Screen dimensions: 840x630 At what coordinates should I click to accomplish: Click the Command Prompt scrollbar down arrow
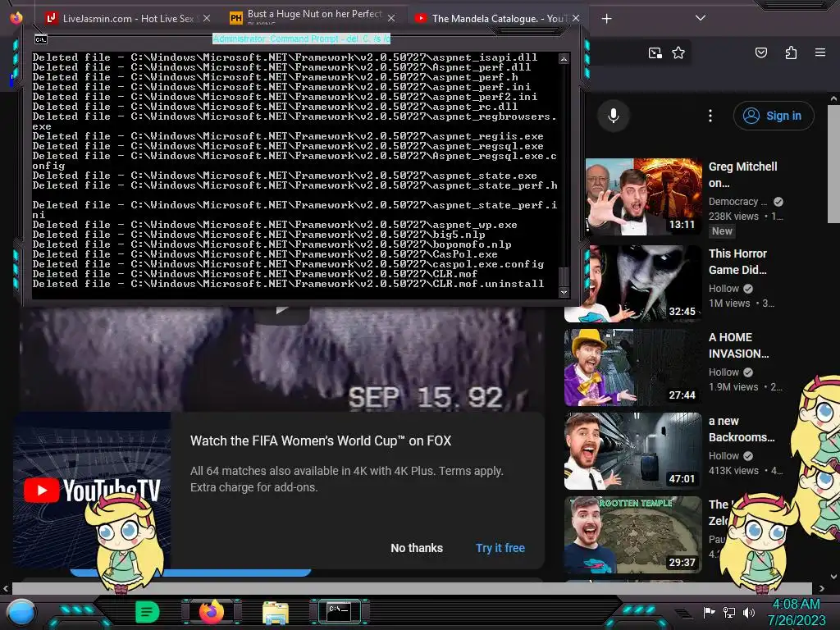(564, 292)
